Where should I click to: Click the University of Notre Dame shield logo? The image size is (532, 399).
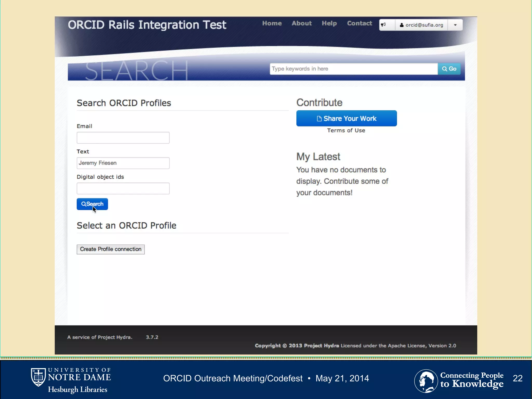coord(38,377)
